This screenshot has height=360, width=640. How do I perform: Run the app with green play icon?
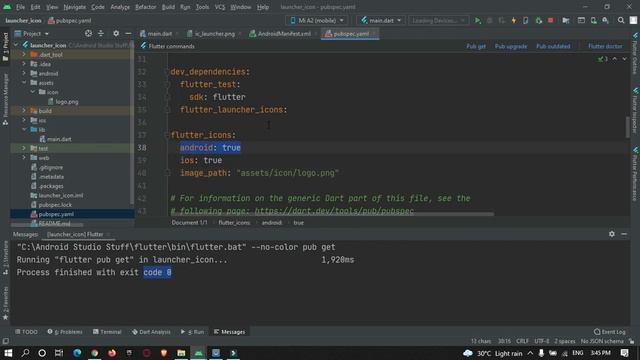[477, 20]
